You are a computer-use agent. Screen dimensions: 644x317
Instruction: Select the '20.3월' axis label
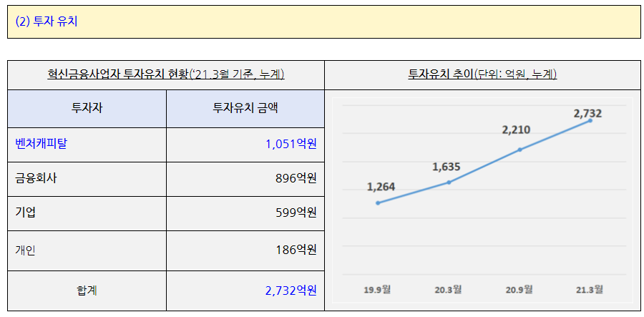click(x=448, y=290)
